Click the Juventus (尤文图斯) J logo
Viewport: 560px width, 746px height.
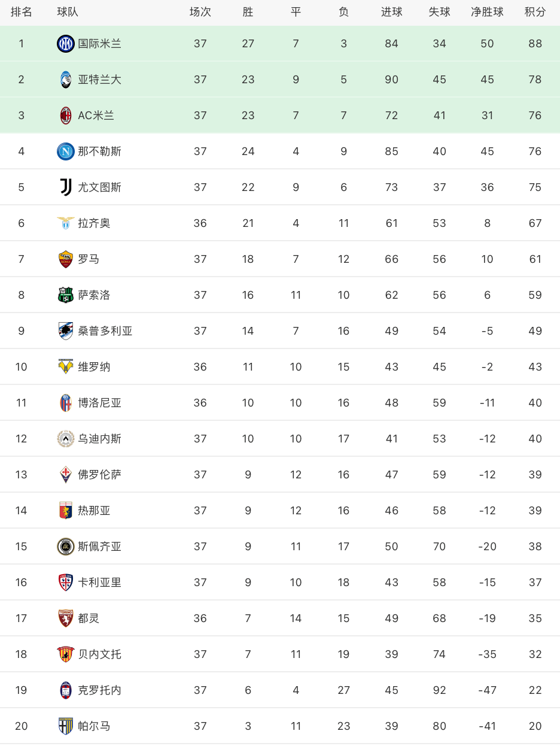click(x=66, y=187)
